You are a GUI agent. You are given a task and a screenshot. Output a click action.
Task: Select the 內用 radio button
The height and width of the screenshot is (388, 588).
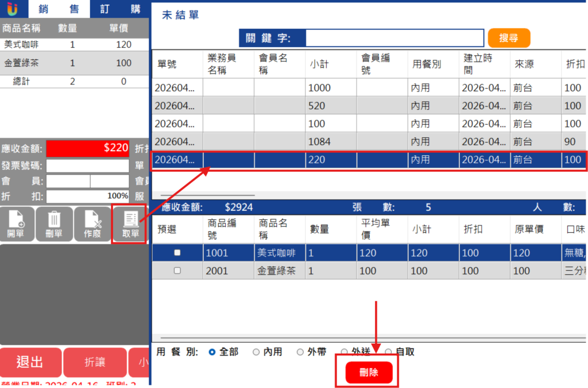(256, 352)
